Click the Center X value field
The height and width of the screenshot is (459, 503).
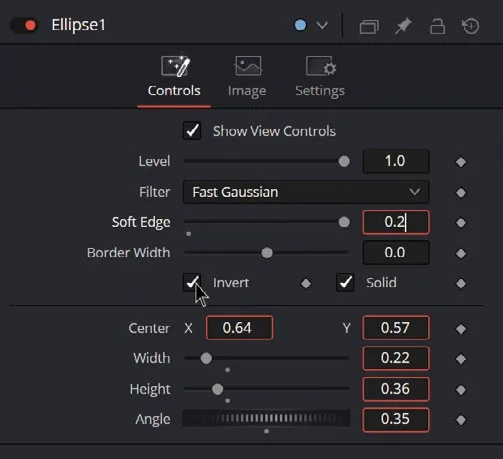coord(239,328)
